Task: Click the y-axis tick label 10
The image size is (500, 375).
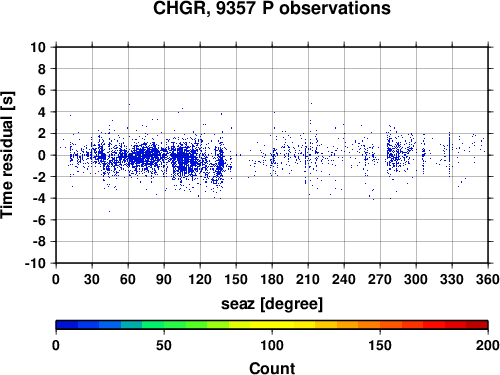Action: coord(38,47)
